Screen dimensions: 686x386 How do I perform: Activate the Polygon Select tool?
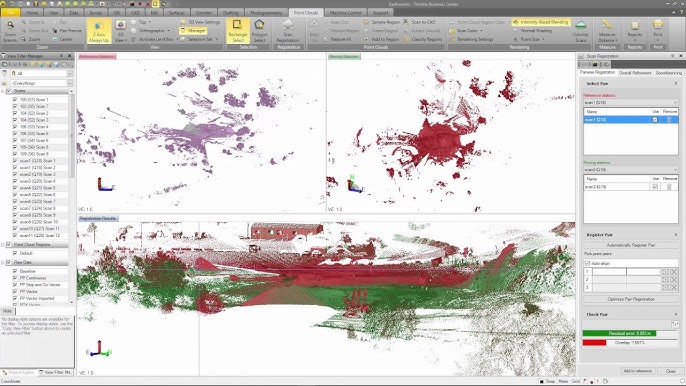pyautogui.click(x=259, y=30)
